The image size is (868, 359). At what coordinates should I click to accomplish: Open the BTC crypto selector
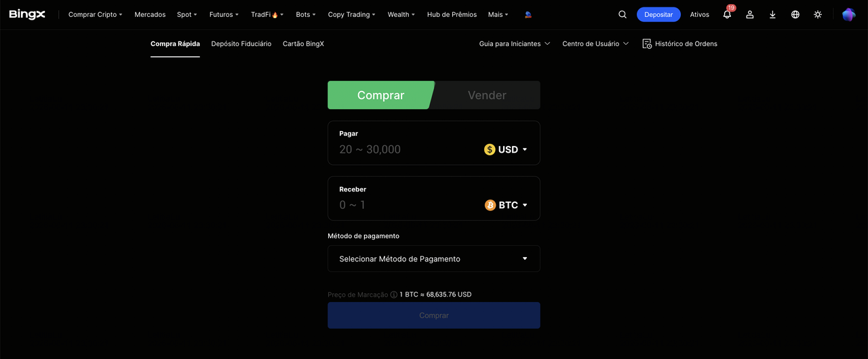(506, 205)
